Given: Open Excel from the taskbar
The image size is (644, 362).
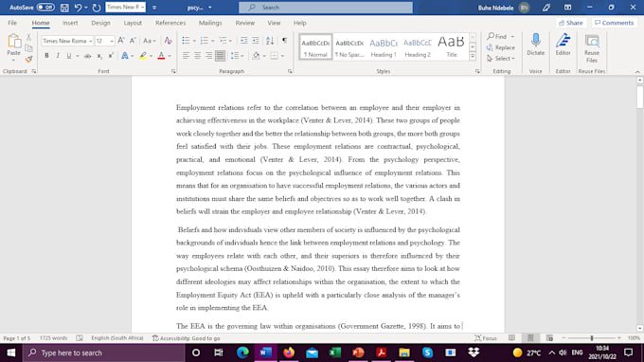Looking at the screenshot, I should pos(335,353).
